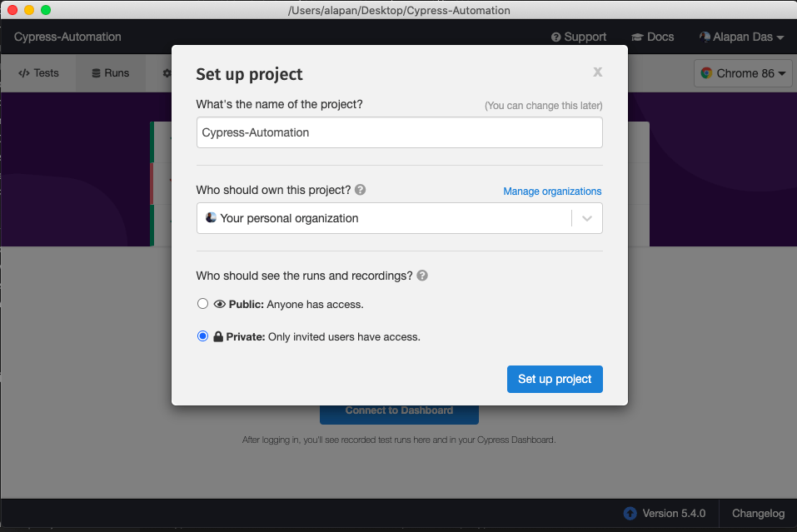Screen dimensions: 797x532
Task: Click the green maximize window button
Action: pyautogui.click(x=46, y=10)
